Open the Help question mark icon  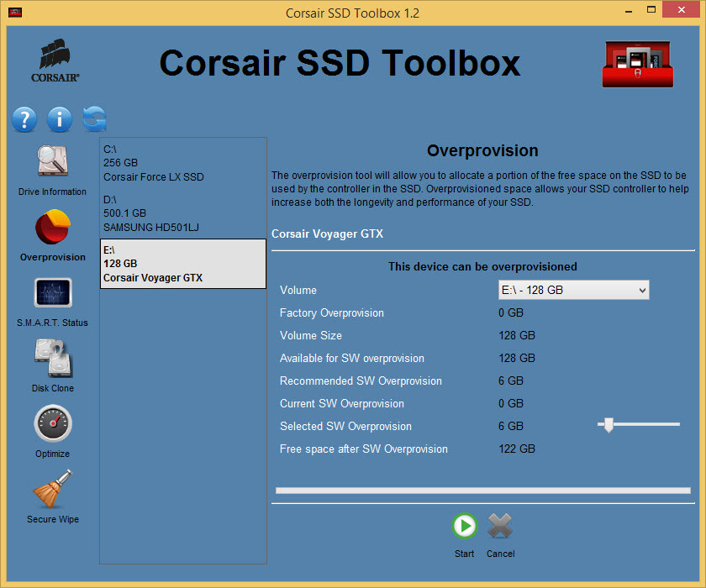[x=24, y=119]
